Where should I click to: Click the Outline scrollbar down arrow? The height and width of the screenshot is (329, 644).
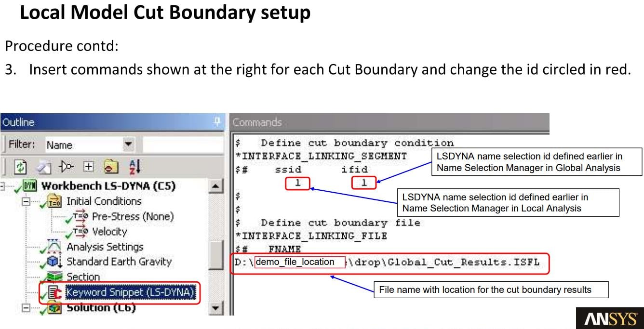click(217, 308)
